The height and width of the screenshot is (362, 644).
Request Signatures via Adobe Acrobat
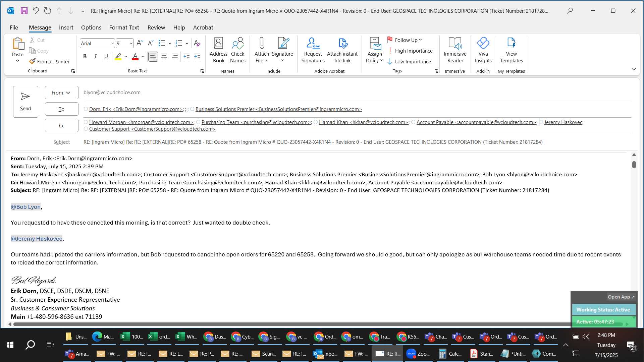click(x=313, y=50)
